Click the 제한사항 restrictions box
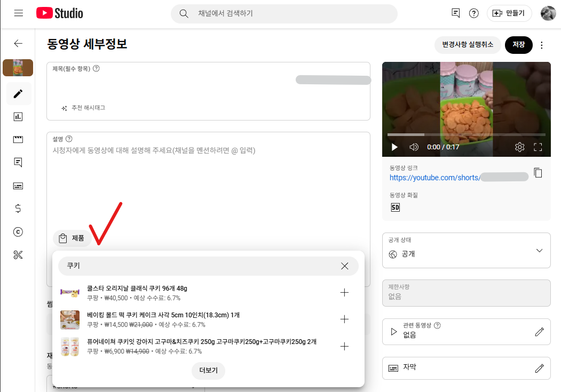 tap(466, 293)
